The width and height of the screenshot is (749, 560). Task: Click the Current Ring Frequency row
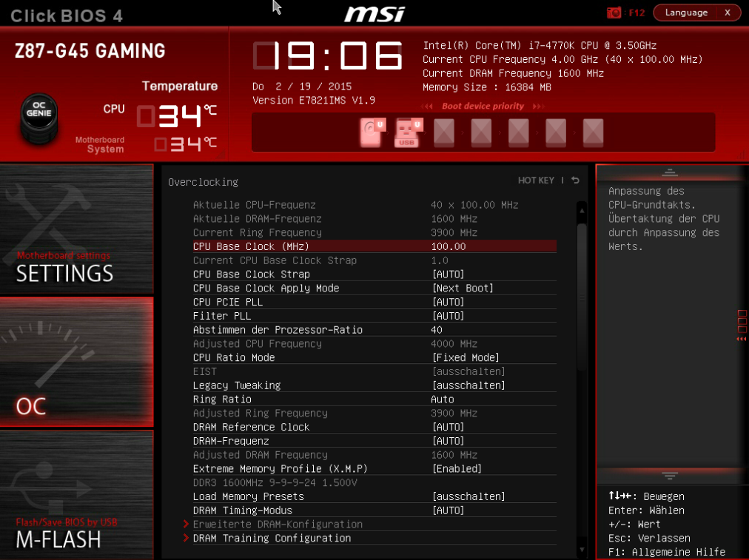tap(374, 232)
